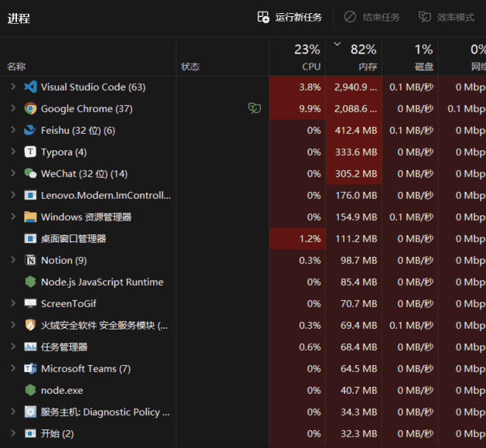Image resolution: width=486 pixels, height=448 pixels.
Task: Sort by the 内存 column header
Action: (354, 56)
